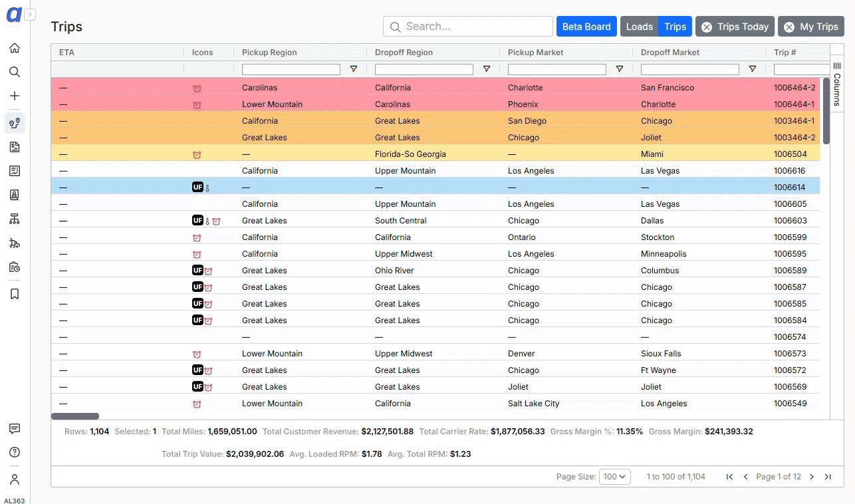Viewport: 855px width, 504px height.
Task: Click the Search input field
Action: pos(468,27)
